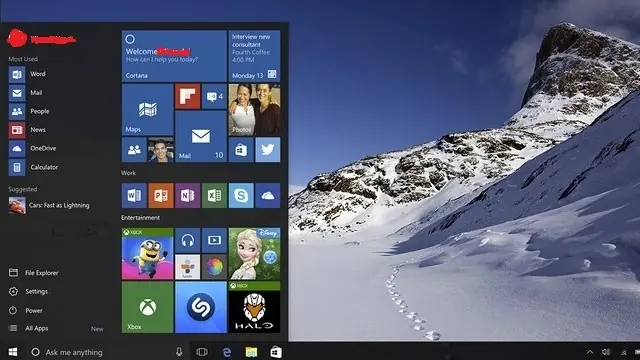Screen dimensions: 640x360
Task: Launch Excel tile in Work group
Action: tap(214, 196)
